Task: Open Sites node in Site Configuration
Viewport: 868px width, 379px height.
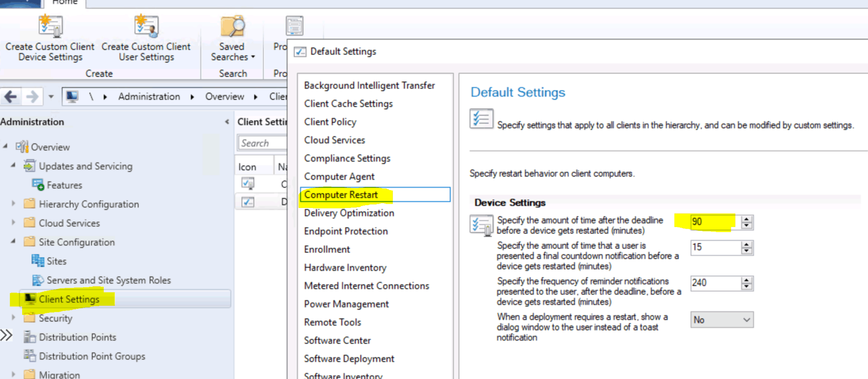Action: point(56,261)
